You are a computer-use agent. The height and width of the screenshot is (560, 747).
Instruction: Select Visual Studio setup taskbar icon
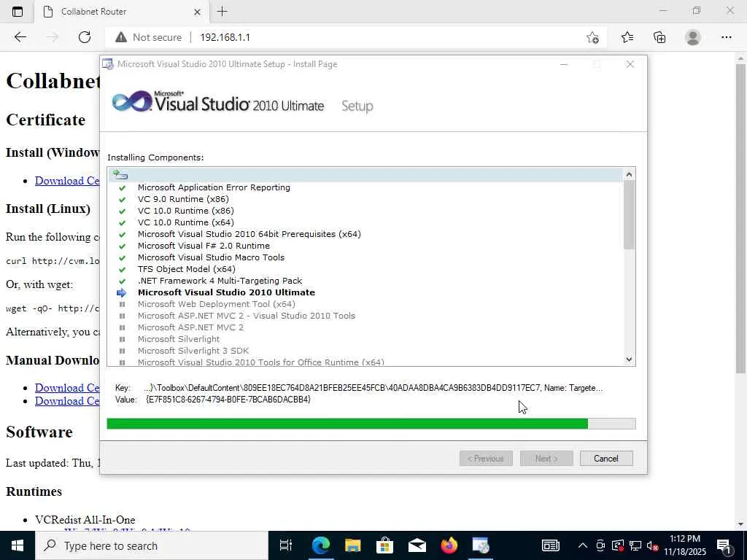pos(481,545)
